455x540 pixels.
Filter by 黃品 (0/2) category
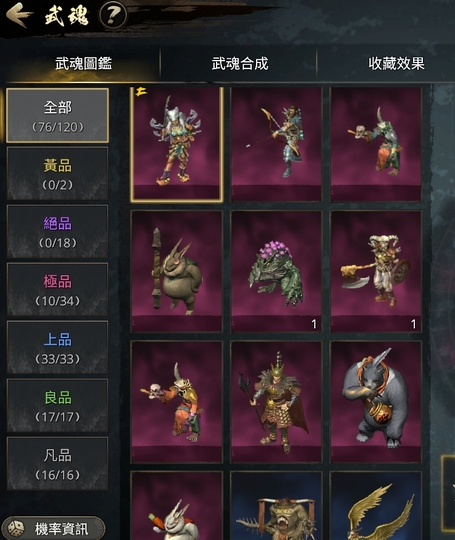tap(58, 174)
